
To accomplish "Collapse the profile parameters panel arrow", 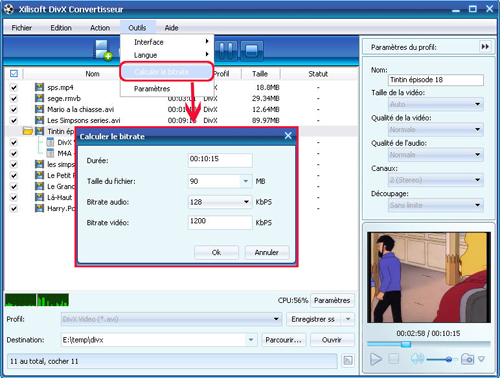I will coord(485,46).
